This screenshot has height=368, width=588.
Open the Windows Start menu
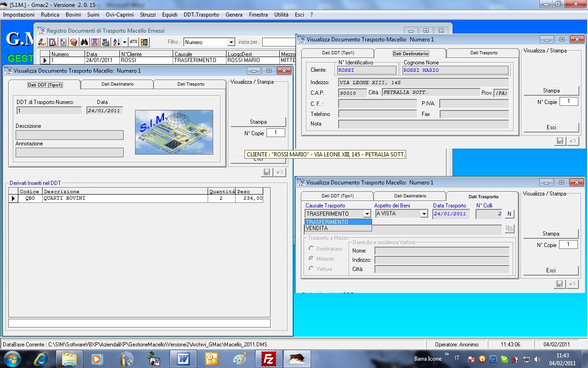(x=12, y=359)
